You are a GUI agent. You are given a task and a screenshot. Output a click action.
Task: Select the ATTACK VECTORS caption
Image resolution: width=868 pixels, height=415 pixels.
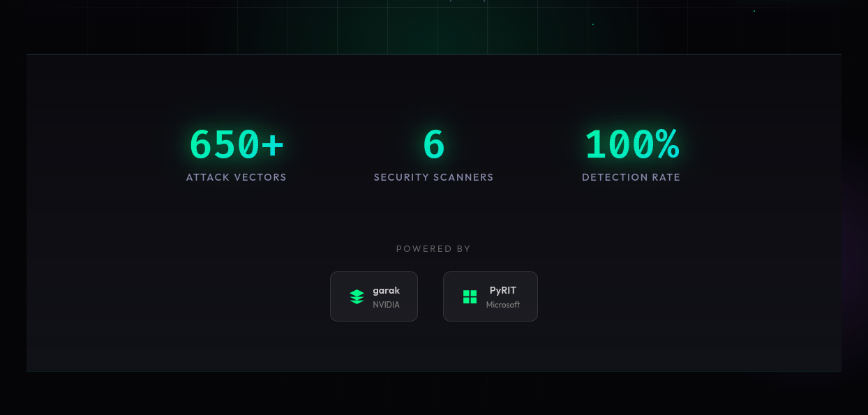[x=236, y=177]
